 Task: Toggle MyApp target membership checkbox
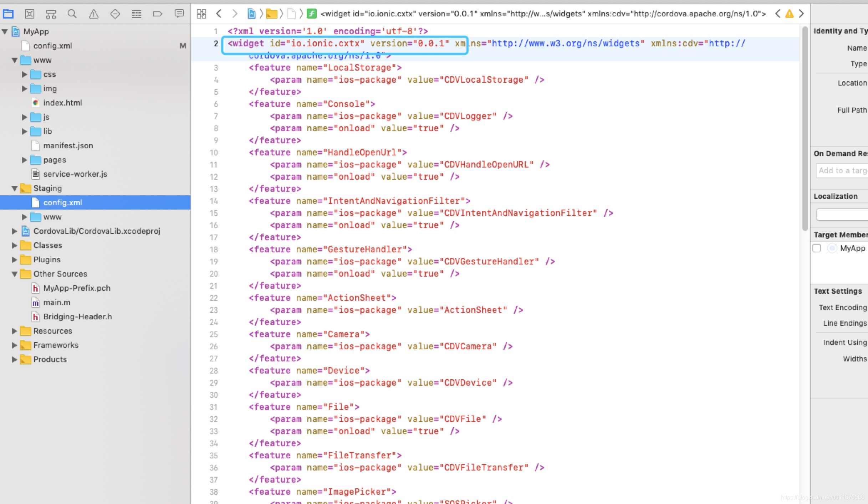817,248
